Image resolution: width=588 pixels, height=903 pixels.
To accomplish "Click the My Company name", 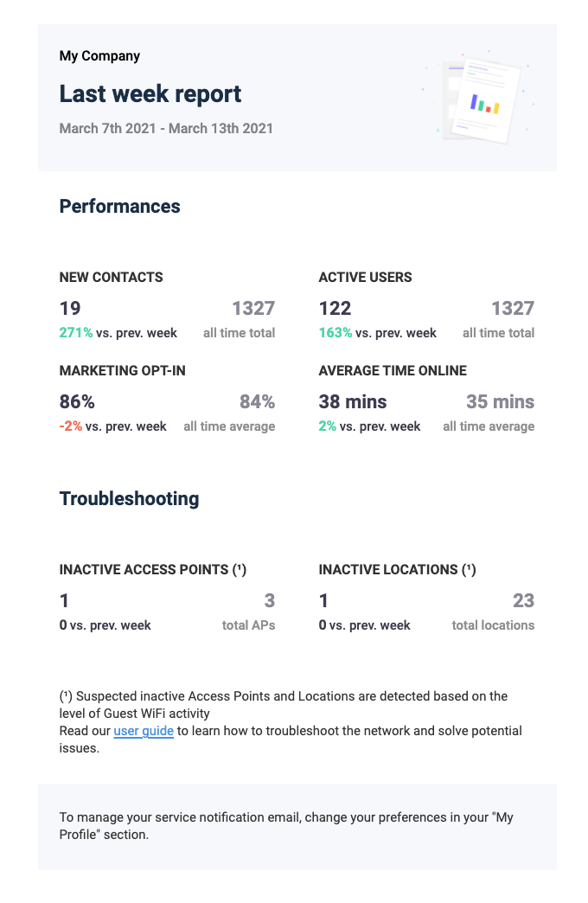I will click(99, 56).
